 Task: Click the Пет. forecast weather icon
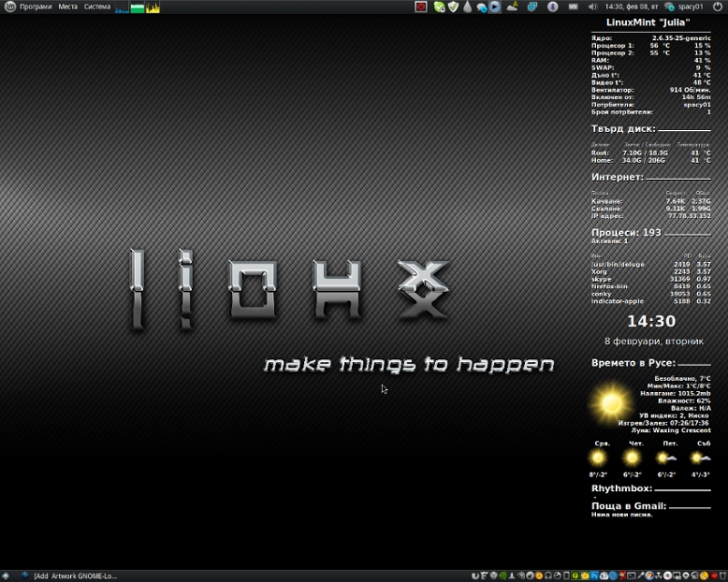click(667, 458)
